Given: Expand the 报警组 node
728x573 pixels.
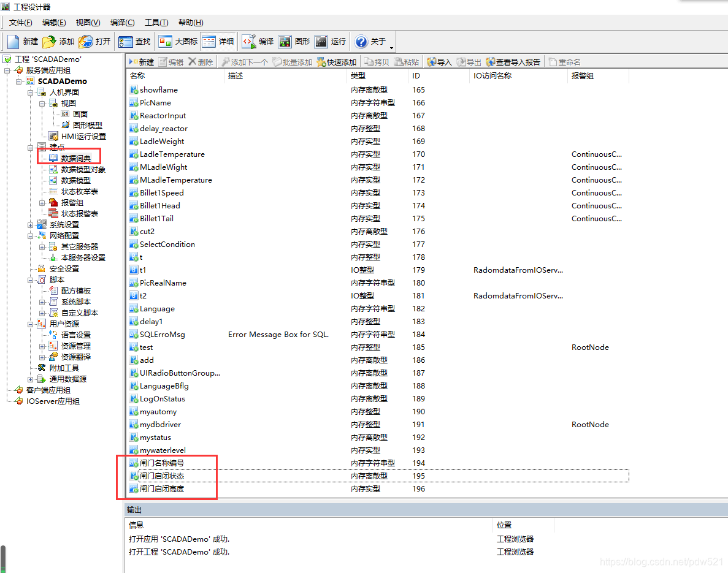Looking at the screenshot, I should coord(42,203).
